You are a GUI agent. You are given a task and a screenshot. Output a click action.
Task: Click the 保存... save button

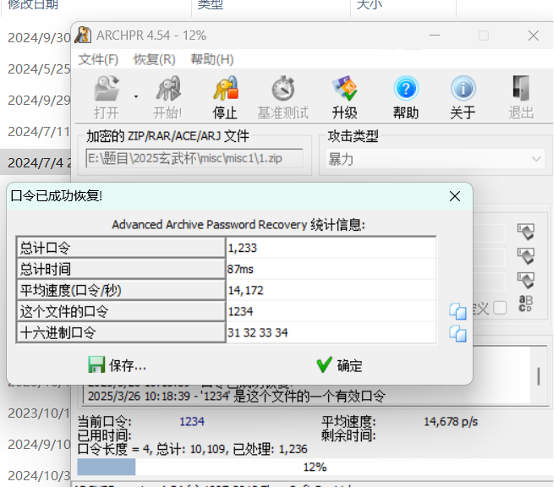(x=117, y=365)
